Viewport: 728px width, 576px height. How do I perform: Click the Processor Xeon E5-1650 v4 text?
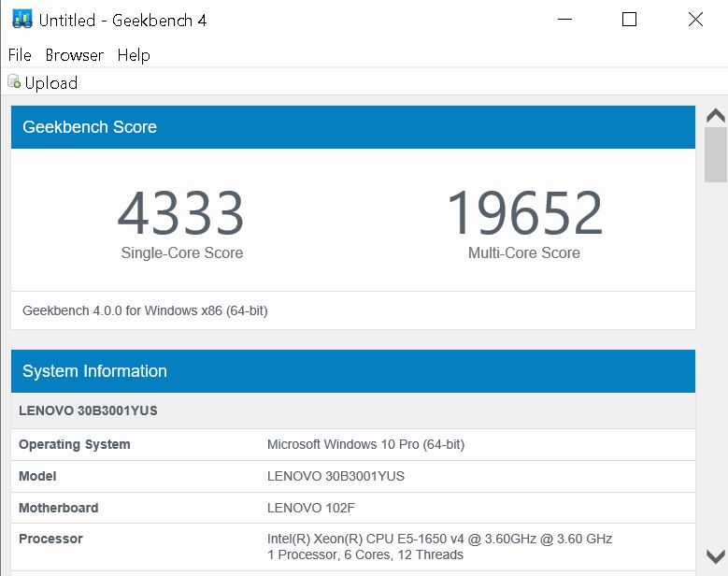click(439, 539)
